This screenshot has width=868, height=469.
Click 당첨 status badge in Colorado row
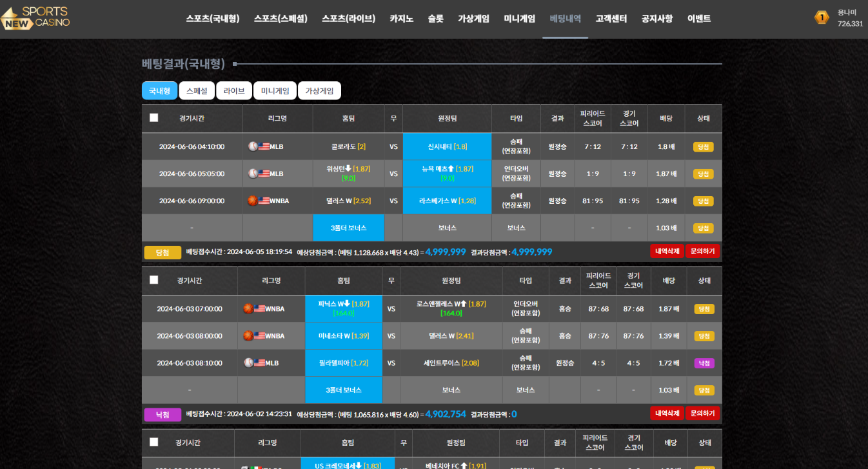click(x=703, y=146)
